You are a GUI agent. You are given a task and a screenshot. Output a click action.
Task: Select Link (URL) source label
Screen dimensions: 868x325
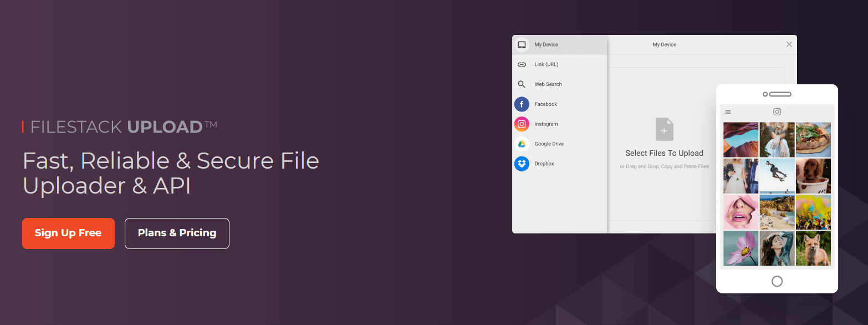(546, 64)
